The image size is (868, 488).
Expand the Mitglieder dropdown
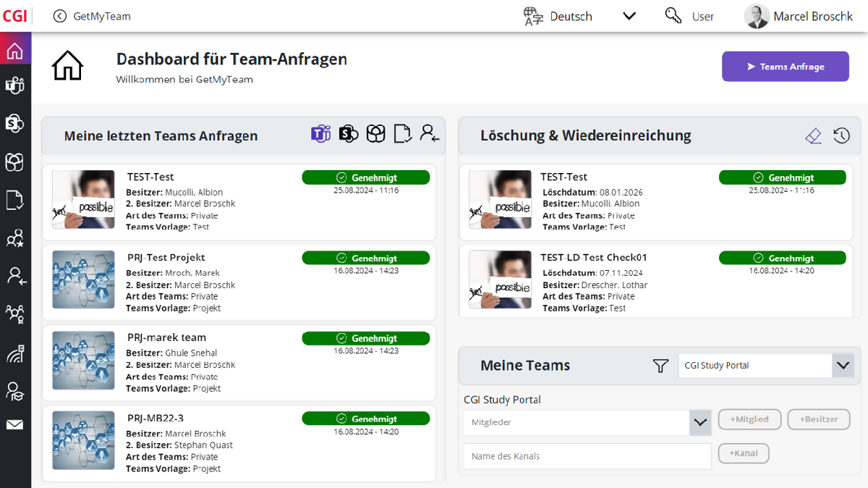[x=699, y=422]
